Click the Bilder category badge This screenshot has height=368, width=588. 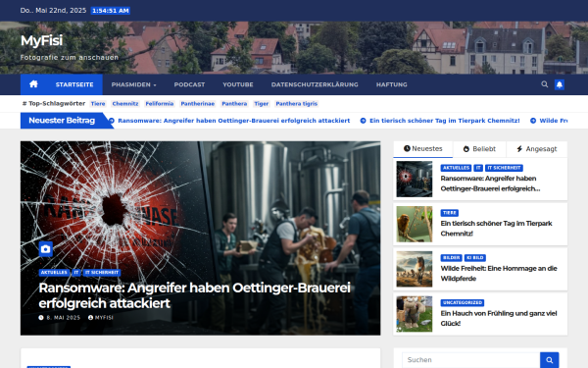[x=451, y=258]
